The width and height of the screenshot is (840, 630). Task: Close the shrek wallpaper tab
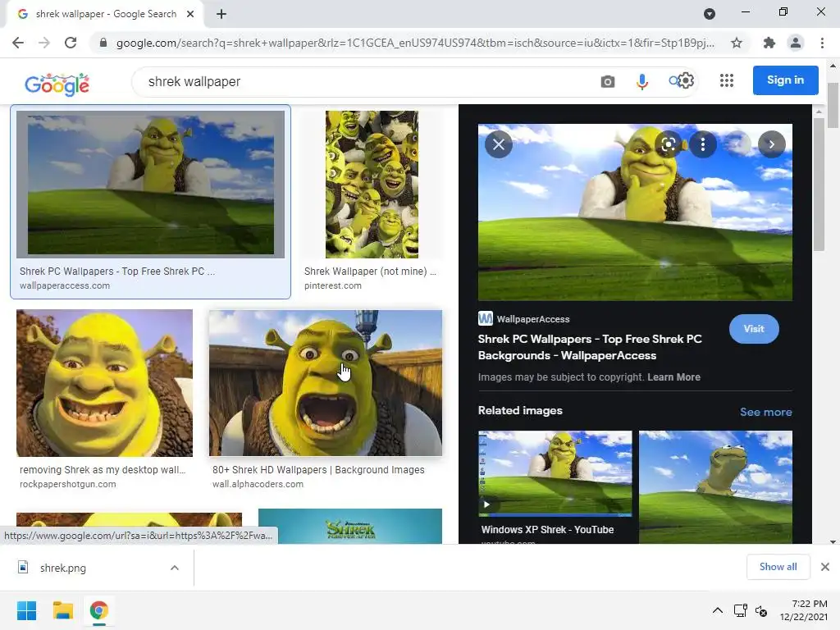click(190, 15)
